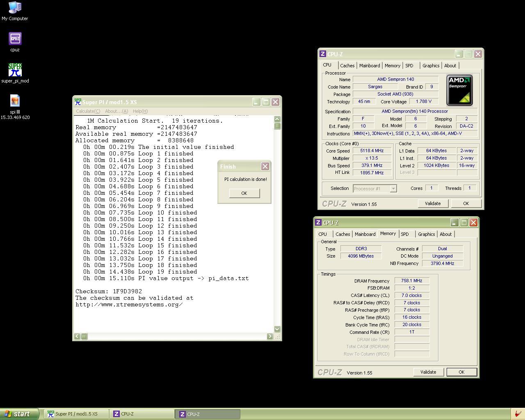Click the Core Speed 5118.4 MHz value

click(372, 151)
